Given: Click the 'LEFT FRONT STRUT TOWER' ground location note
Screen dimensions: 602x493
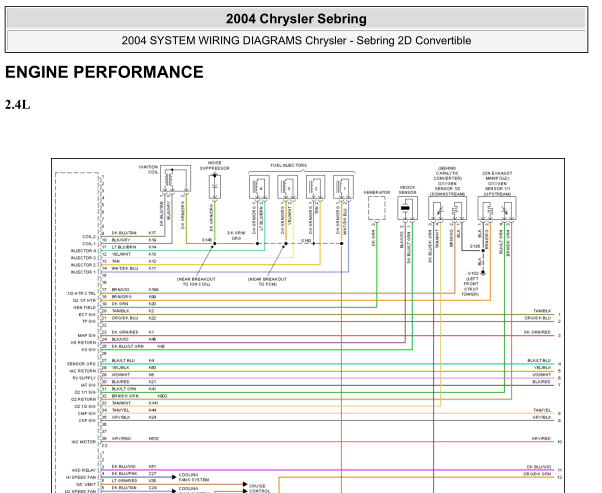Looking at the screenshot, I should (x=470, y=286).
